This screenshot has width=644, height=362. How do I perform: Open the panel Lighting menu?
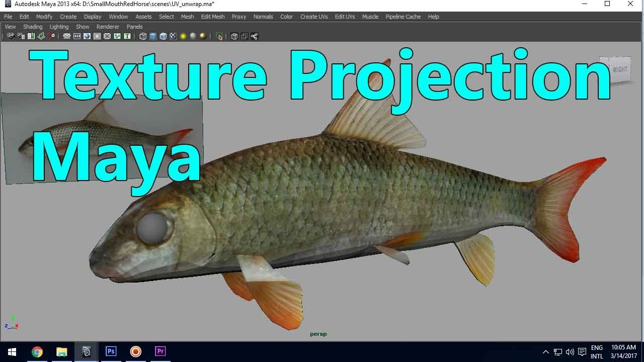point(59,27)
